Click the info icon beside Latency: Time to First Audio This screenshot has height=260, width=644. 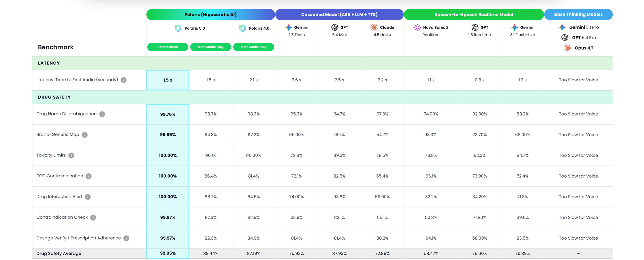(123, 80)
